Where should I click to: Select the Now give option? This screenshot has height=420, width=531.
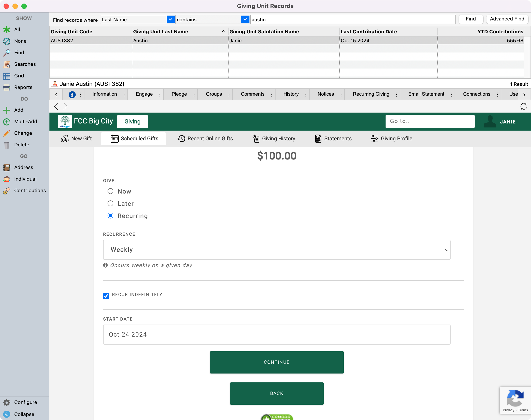pyautogui.click(x=110, y=191)
